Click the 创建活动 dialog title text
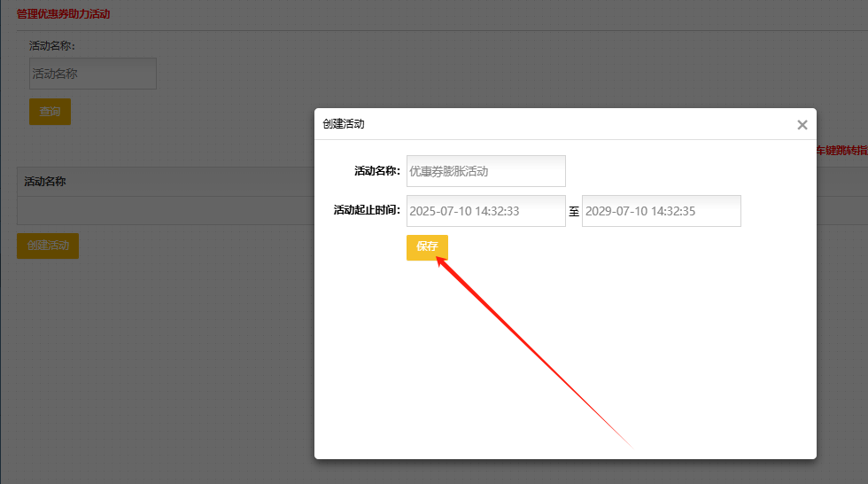 pyautogui.click(x=344, y=124)
